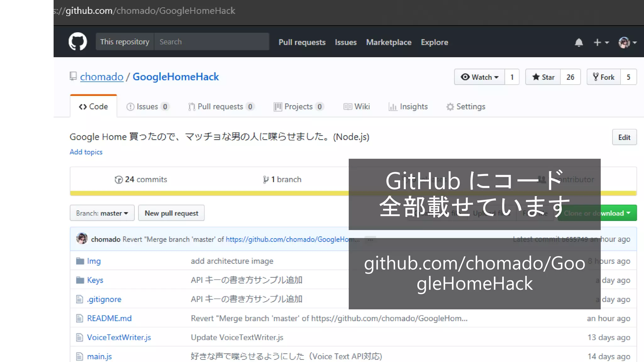Click the .gitignore file icon
The height and width of the screenshot is (362, 644).
click(80, 299)
